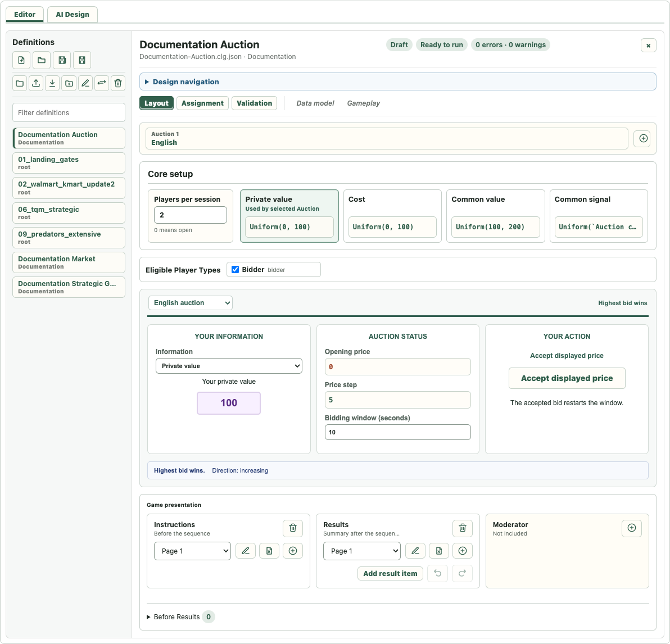The image size is (670, 644).
Task: Select Documentation Strategic G... definition
Action: pyautogui.click(x=69, y=287)
